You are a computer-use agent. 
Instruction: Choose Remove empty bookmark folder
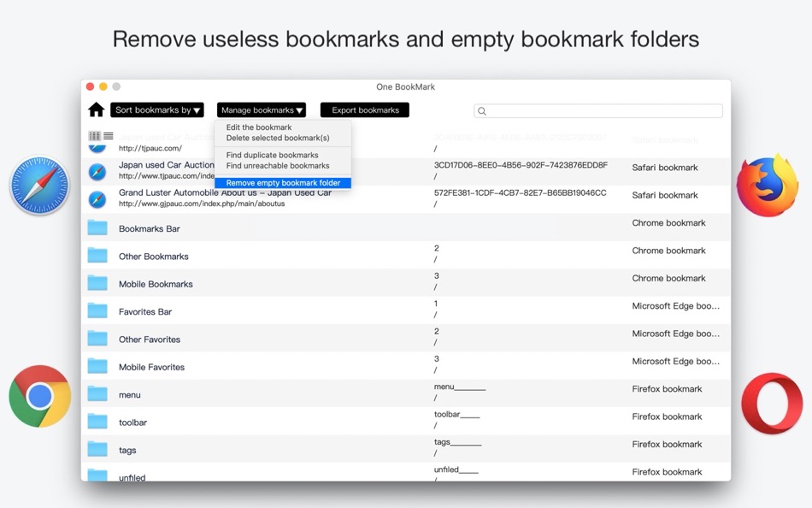tap(283, 182)
